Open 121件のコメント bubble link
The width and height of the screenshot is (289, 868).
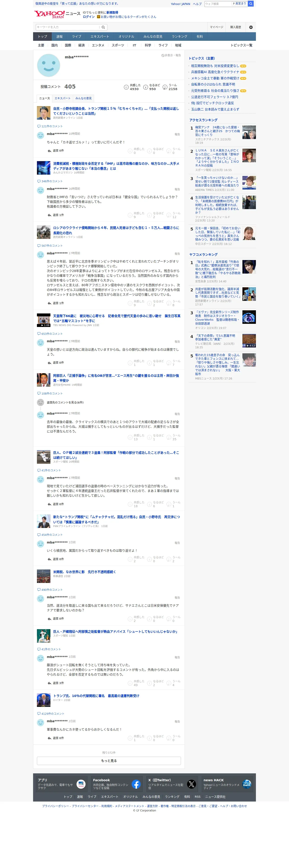click(50, 126)
